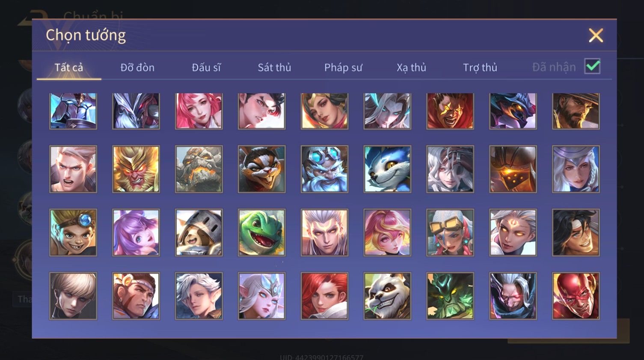Pick the bear in knight helmet hero

[199, 232]
